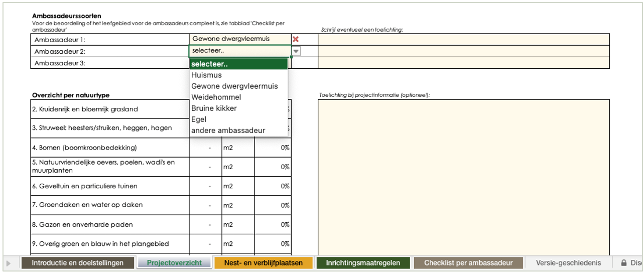The image size is (644, 273).
Task: Select 'andere ambassadeur' option
Action: pos(228,130)
